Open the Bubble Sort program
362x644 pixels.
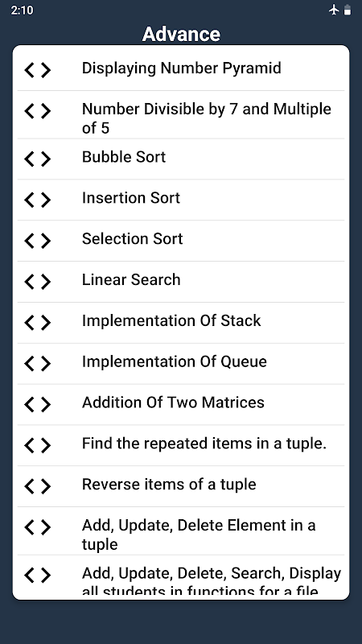180,159
